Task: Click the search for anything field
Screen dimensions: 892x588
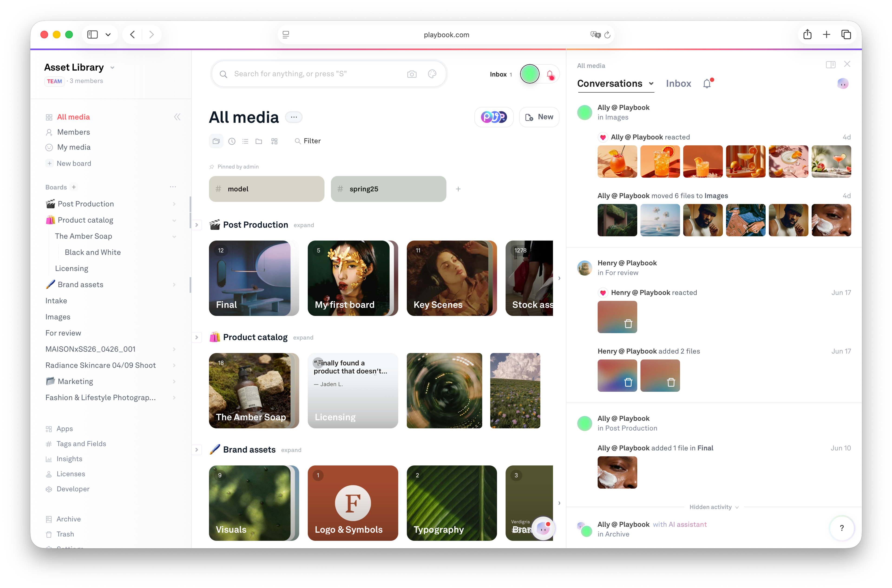Action: 329,74
